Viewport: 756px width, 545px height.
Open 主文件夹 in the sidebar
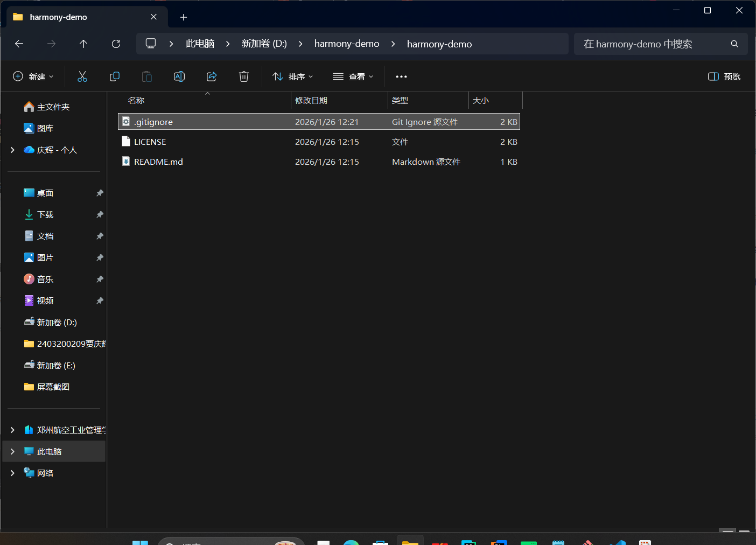pyautogui.click(x=53, y=107)
